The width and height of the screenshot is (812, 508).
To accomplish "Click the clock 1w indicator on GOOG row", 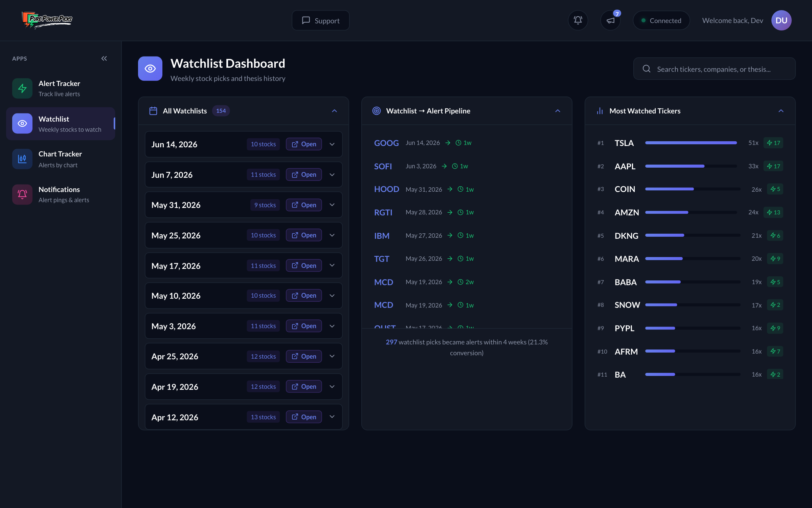I will [x=464, y=143].
